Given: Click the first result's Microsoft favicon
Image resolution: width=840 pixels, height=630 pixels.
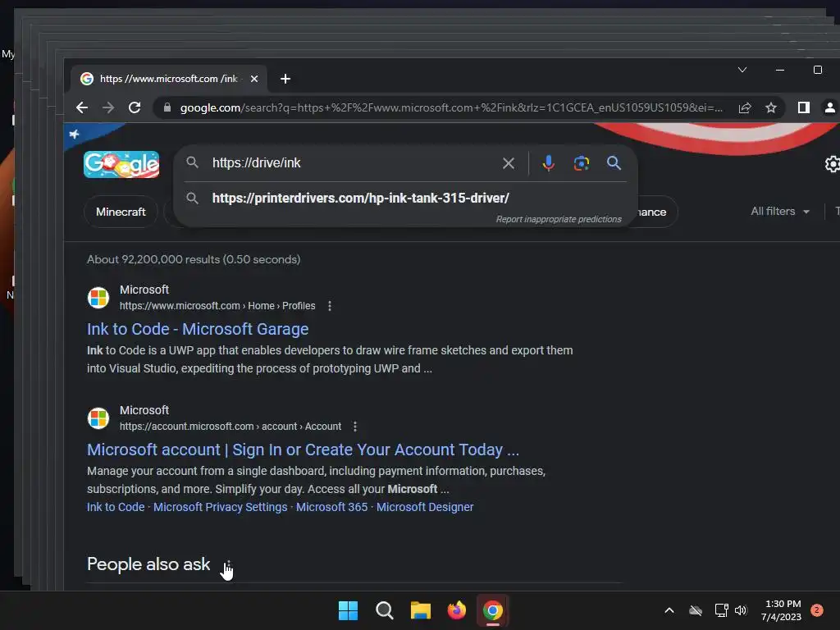Looking at the screenshot, I should [98, 297].
